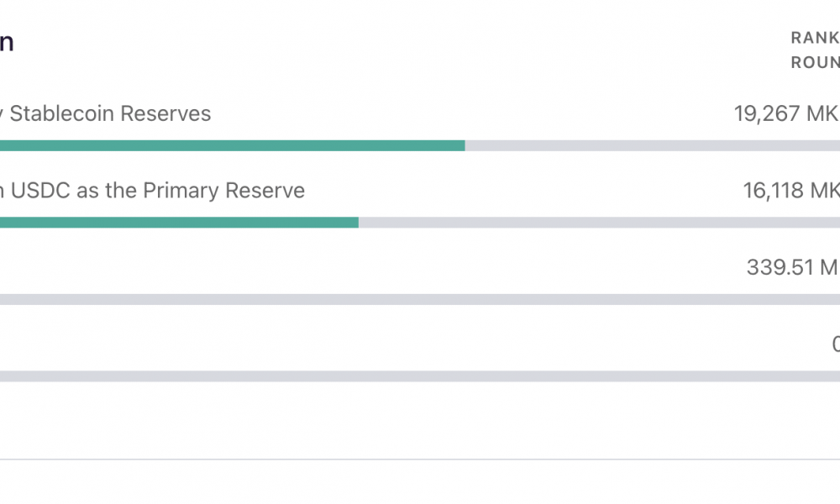Click the empty progress bar under 339.51 M

click(420, 299)
